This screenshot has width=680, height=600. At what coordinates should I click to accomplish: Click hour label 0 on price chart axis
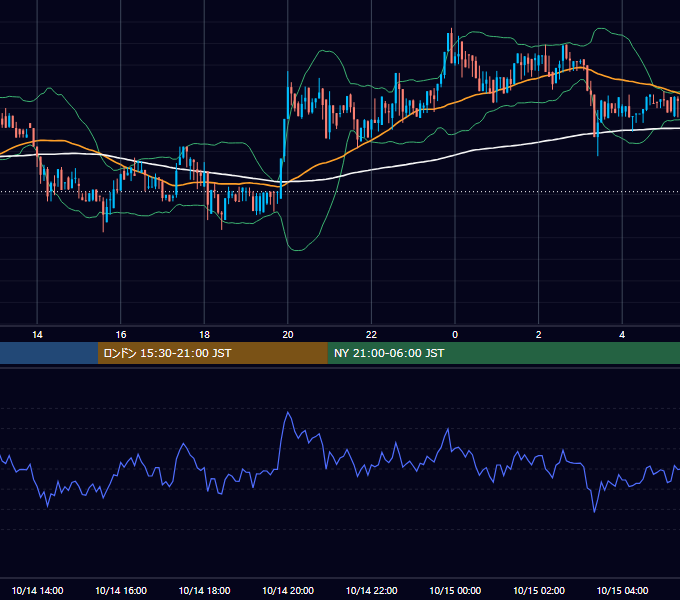[x=455, y=335]
